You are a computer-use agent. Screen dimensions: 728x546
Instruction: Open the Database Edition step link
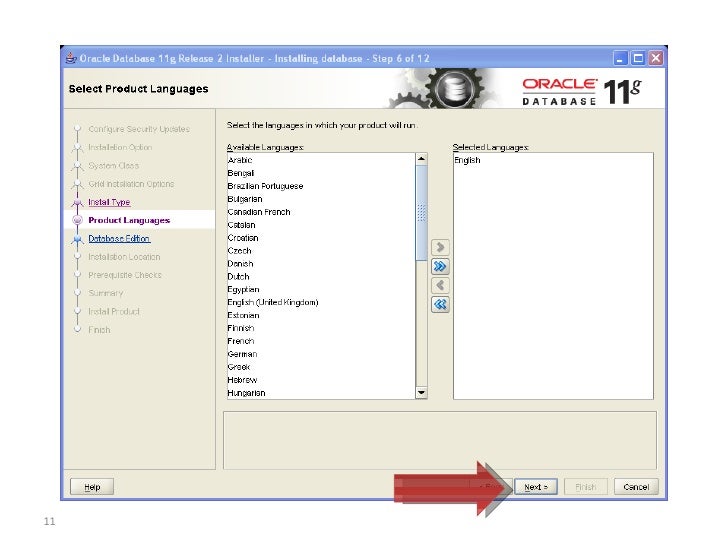click(119, 239)
